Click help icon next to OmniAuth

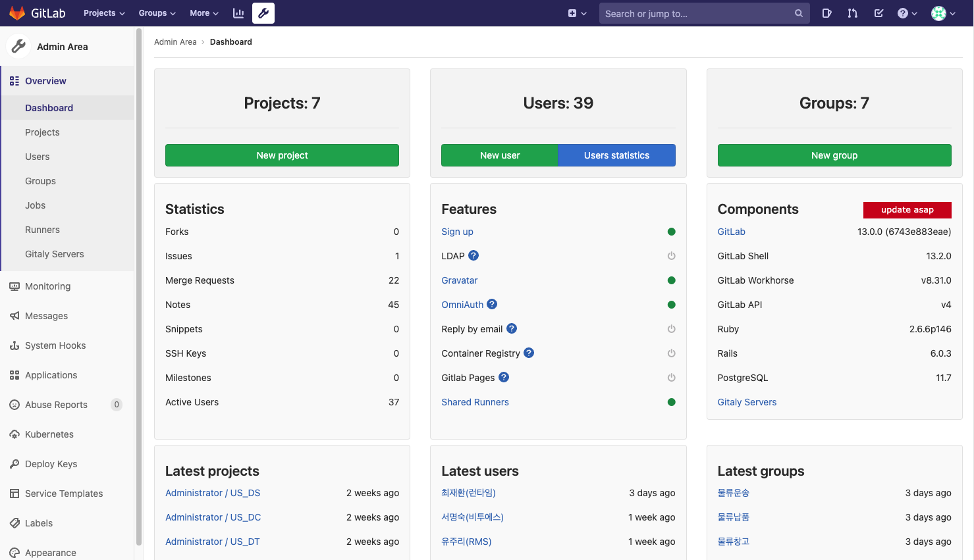coord(492,305)
